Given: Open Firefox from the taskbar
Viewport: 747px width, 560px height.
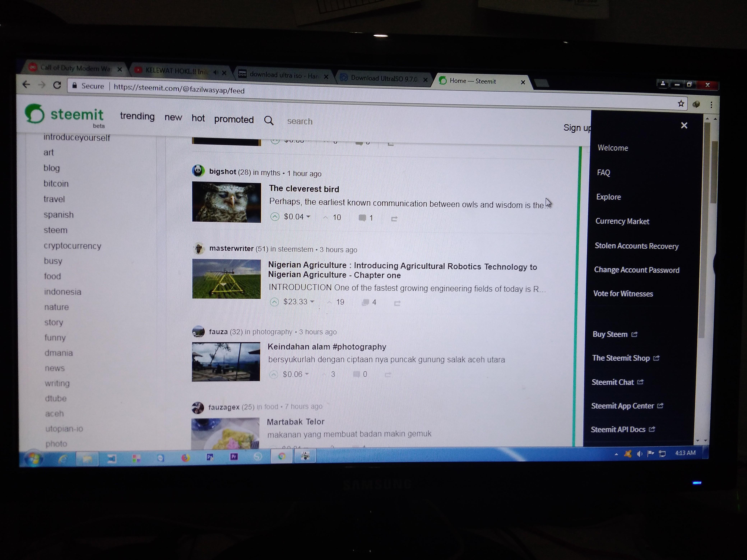Looking at the screenshot, I should coord(185,458).
